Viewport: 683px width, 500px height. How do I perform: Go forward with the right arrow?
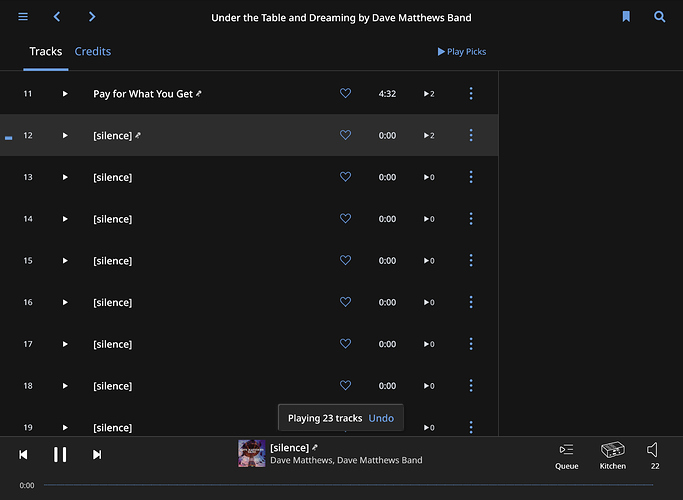click(x=92, y=17)
